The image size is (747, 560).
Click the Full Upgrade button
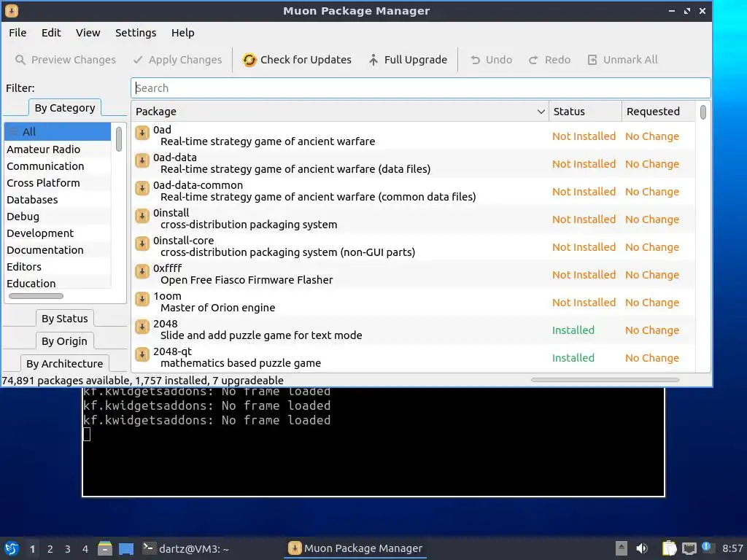(409, 60)
